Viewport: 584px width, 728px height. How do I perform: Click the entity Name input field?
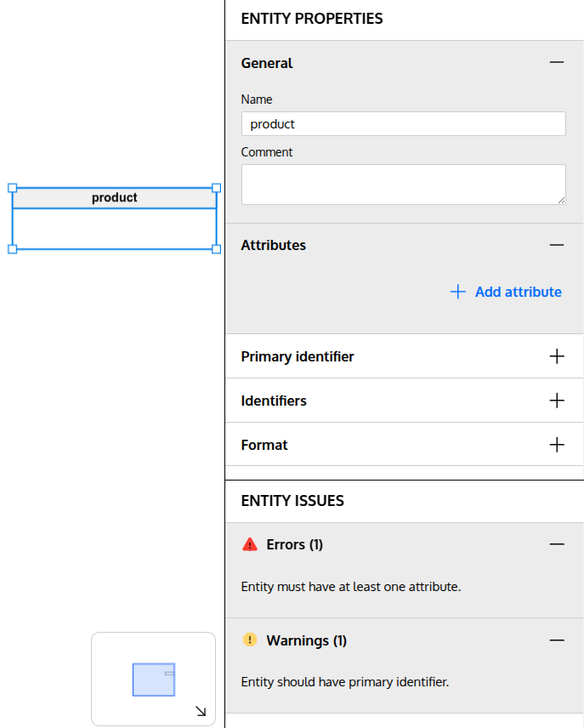pyautogui.click(x=403, y=124)
